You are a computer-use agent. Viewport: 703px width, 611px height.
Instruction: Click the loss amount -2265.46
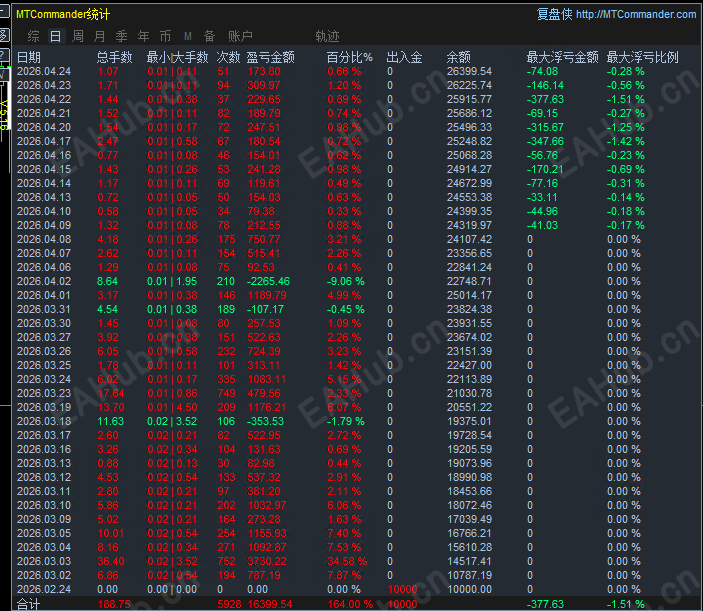pos(269,281)
